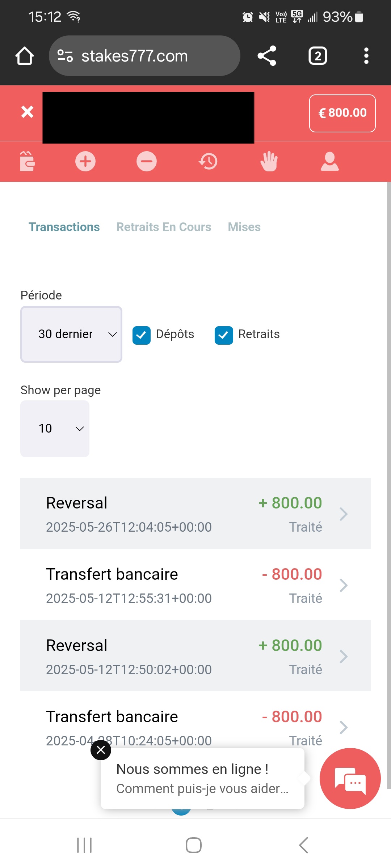Switch to the Mises tab
Image resolution: width=391 pixels, height=868 pixels.
coord(244,227)
